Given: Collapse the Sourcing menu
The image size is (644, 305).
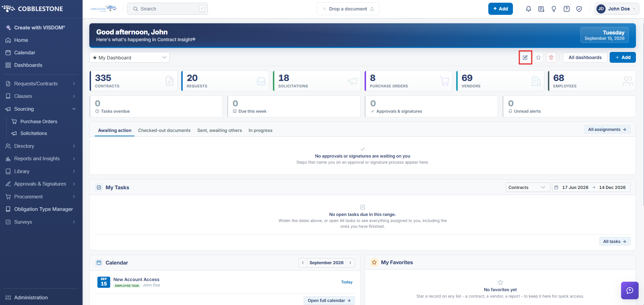Looking at the screenshot, I should [41, 109].
